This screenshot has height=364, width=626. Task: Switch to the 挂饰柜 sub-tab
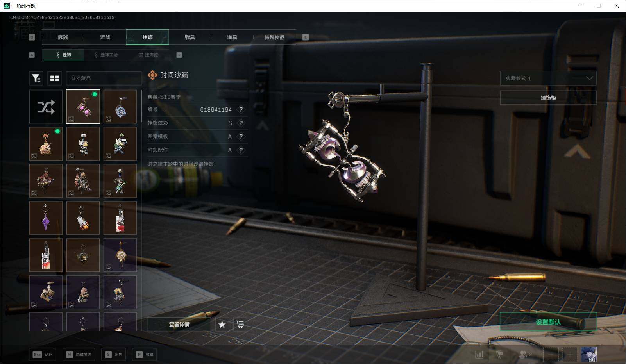[148, 55]
